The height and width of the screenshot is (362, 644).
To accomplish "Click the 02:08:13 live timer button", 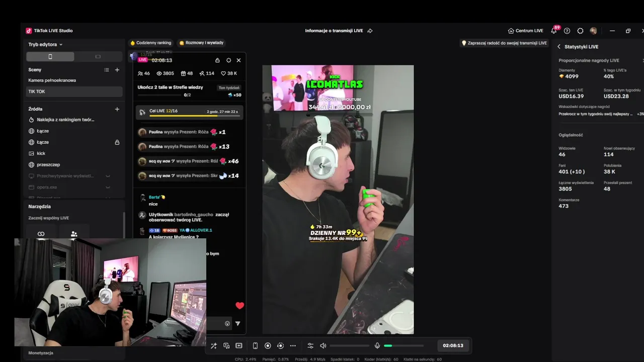I will (x=453, y=346).
